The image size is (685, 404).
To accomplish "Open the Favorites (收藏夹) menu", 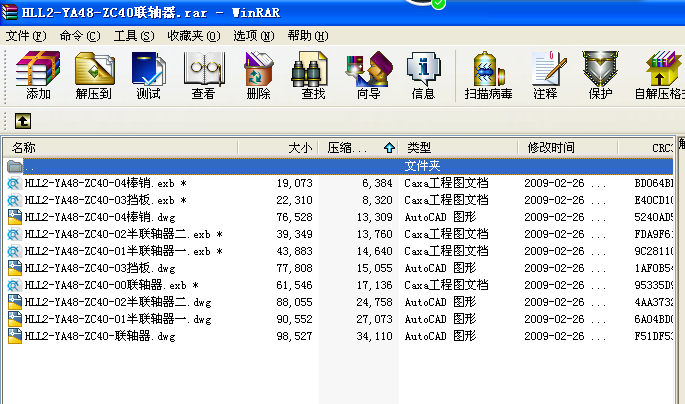I will coord(194,36).
